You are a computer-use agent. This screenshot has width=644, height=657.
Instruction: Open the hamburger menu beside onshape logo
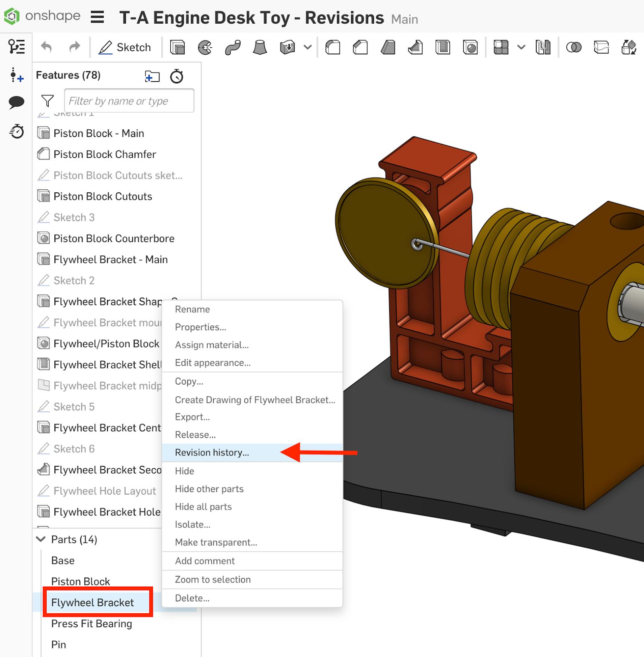point(97,17)
